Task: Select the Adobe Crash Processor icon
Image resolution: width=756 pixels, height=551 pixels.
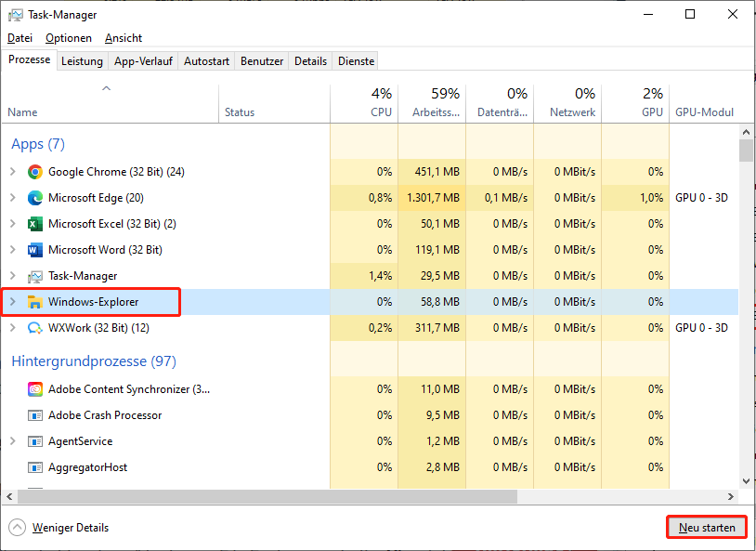Action: [x=34, y=415]
